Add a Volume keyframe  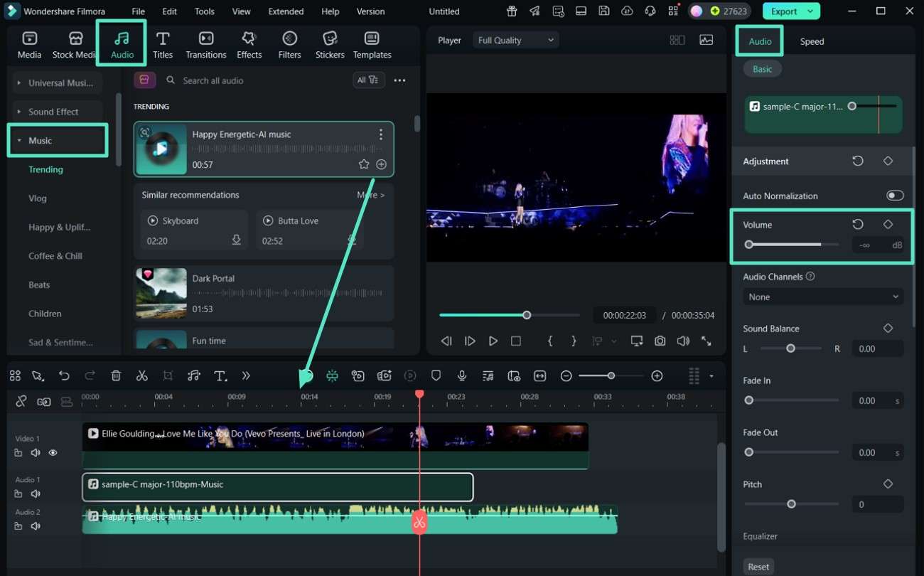pyautogui.click(x=888, y=224)
